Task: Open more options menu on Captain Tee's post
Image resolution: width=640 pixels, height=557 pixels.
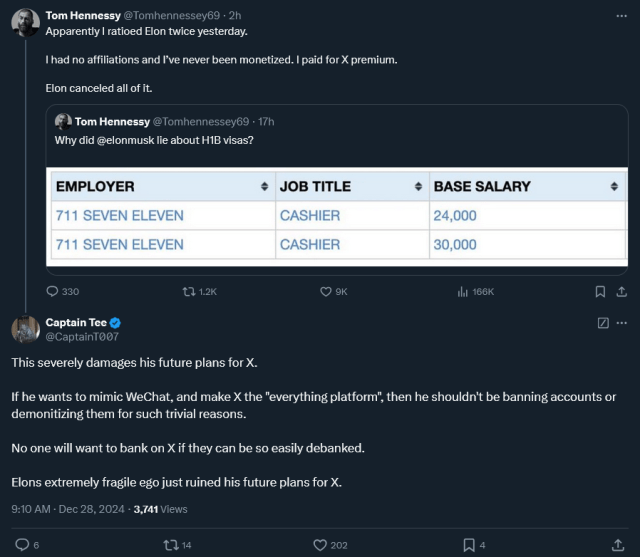Action: (622, 323)
